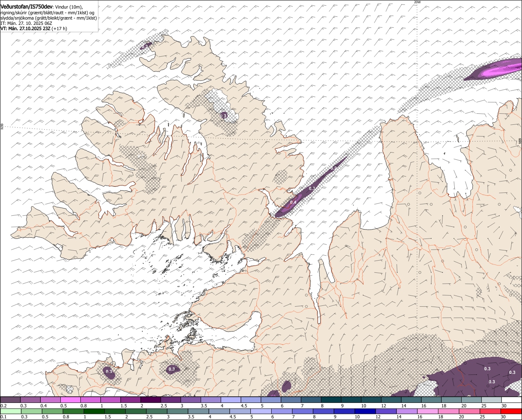This screenshot has width=522, height=420.
Task: Pick the lower legend swatch labeled 0.8
Action: coord(73,411)
